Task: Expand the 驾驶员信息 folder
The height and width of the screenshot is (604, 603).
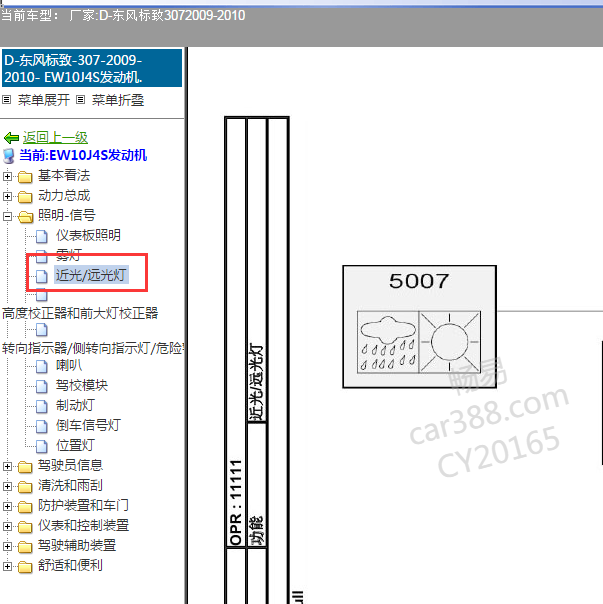Action: pyautogui.click(x=7, y=466)
